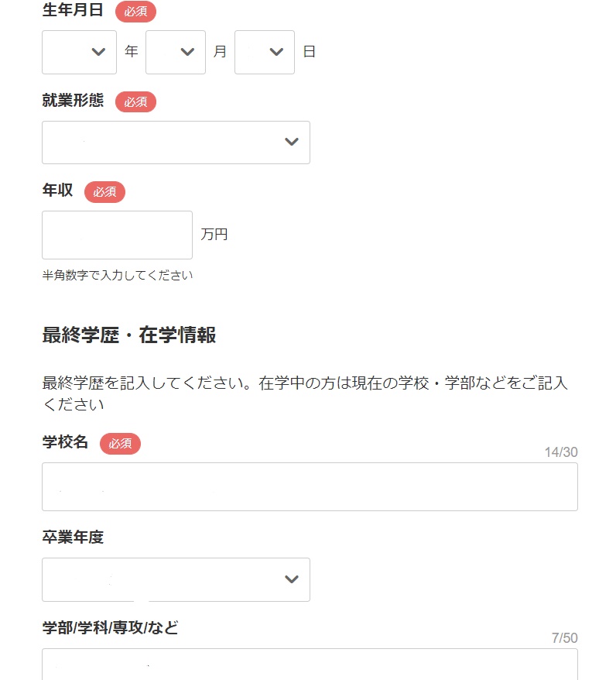The height and width of the screenshot is (680, 616).
Task: Click the 7/50 character counter
Action: [564, 638]
